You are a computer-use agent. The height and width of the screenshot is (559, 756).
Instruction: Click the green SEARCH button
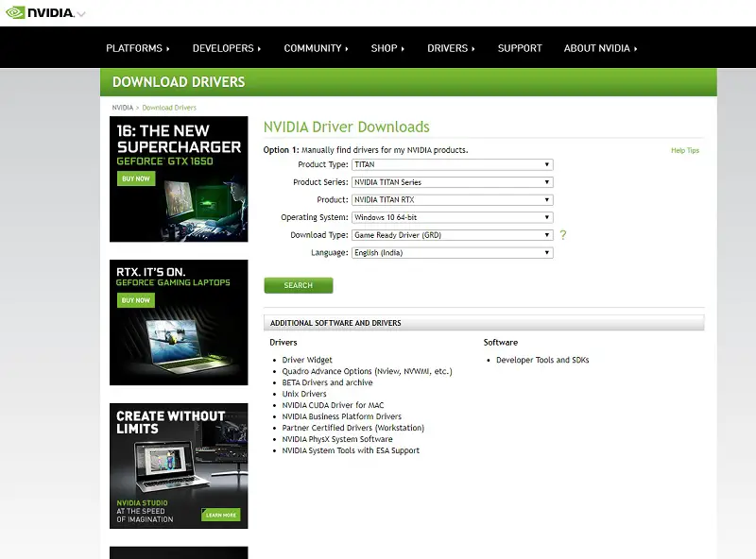pos(299,285)
